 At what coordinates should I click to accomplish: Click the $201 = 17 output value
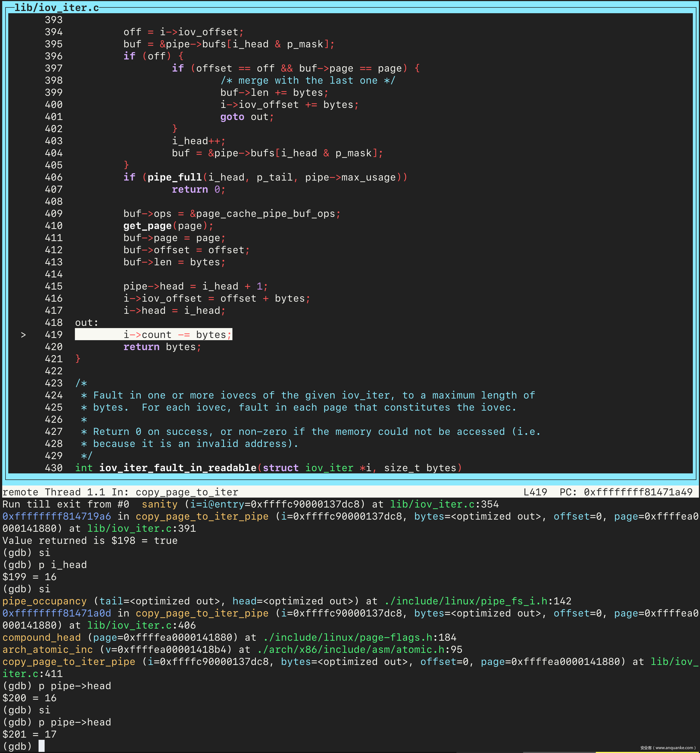tap(29, 734)
